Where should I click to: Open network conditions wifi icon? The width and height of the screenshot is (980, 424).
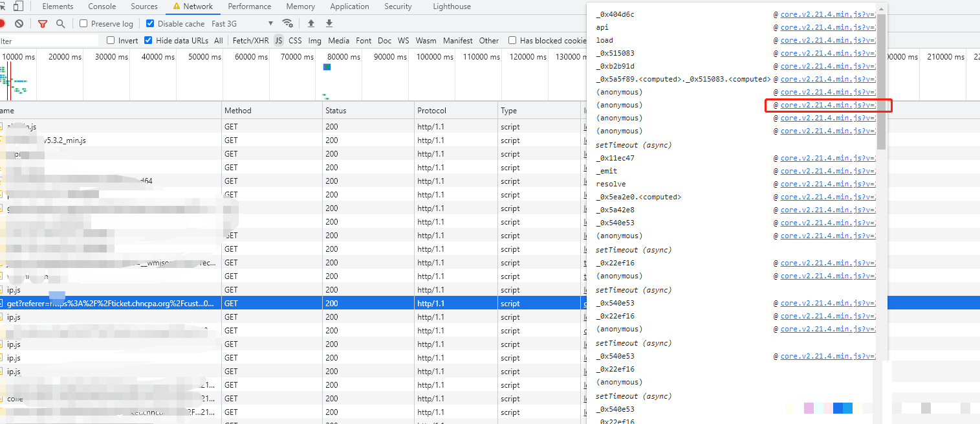click(288, 23)
